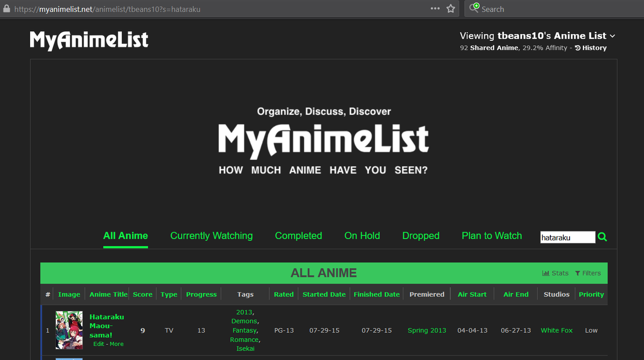Click More under Hataraku Maou-sama!
Screen dimensions: 644x360
click(x=117, y=344)
